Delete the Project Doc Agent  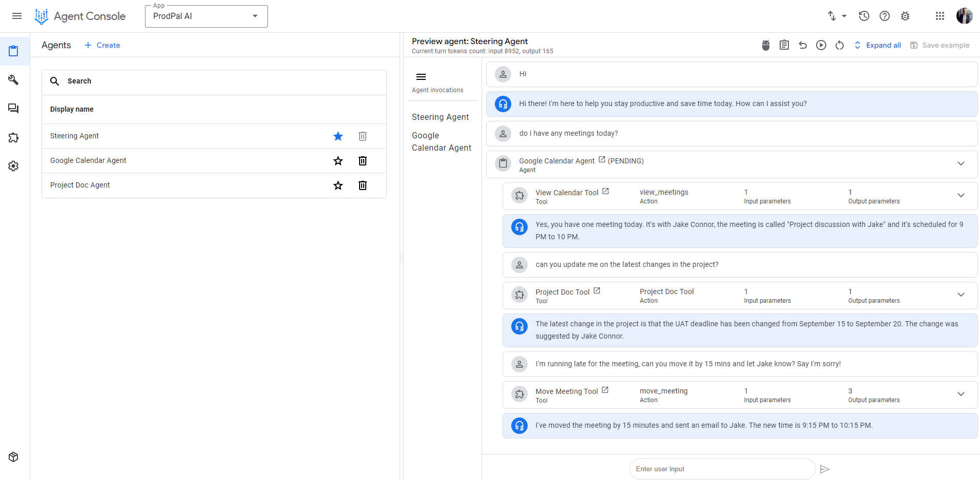click(363, 185)
